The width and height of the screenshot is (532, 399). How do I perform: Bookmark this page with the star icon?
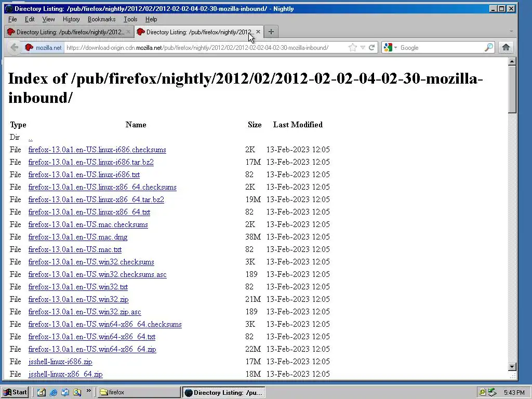353,47
